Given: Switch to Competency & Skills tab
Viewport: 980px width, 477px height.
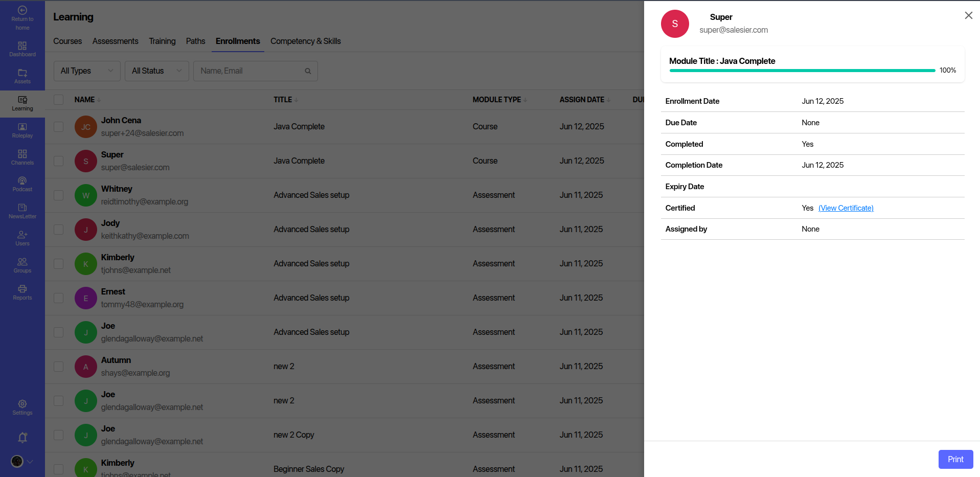Looking at the screenshot, I should (305, 41).
